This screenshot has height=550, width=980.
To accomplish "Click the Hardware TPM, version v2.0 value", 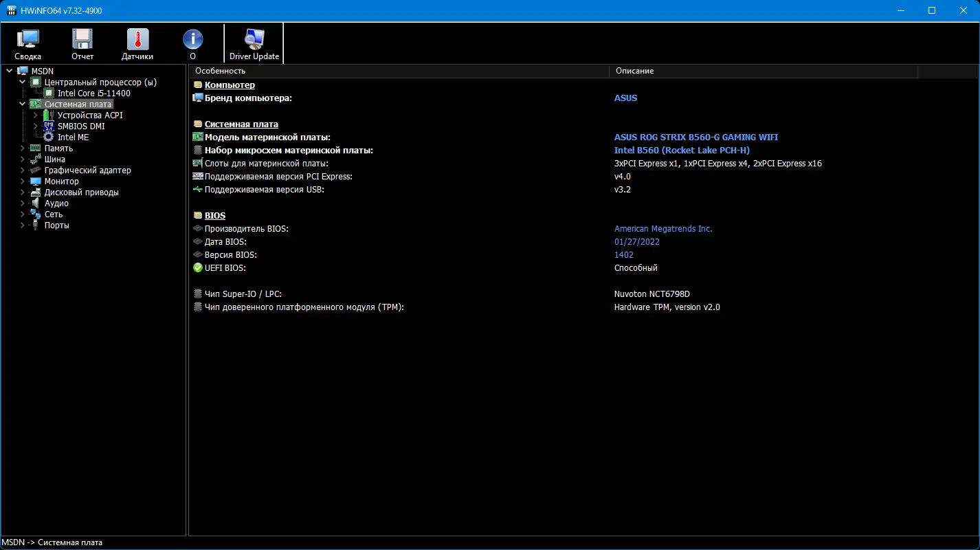I will (667, 307).
